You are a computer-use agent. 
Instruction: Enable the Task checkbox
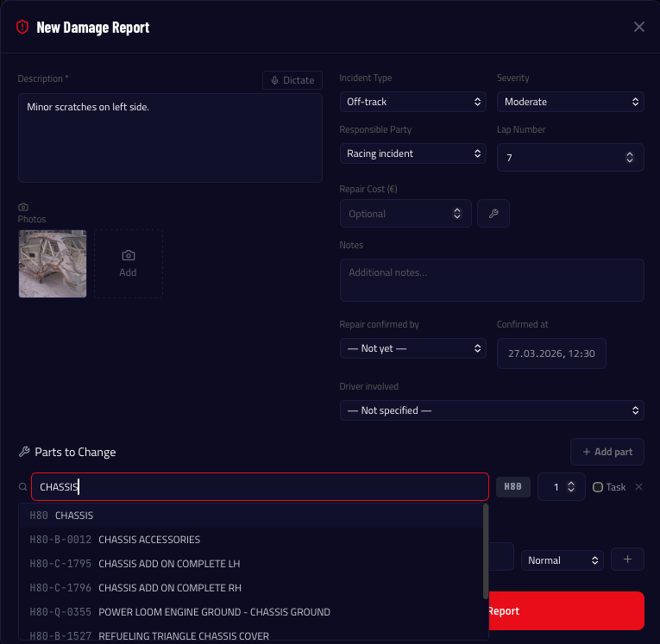598,487
